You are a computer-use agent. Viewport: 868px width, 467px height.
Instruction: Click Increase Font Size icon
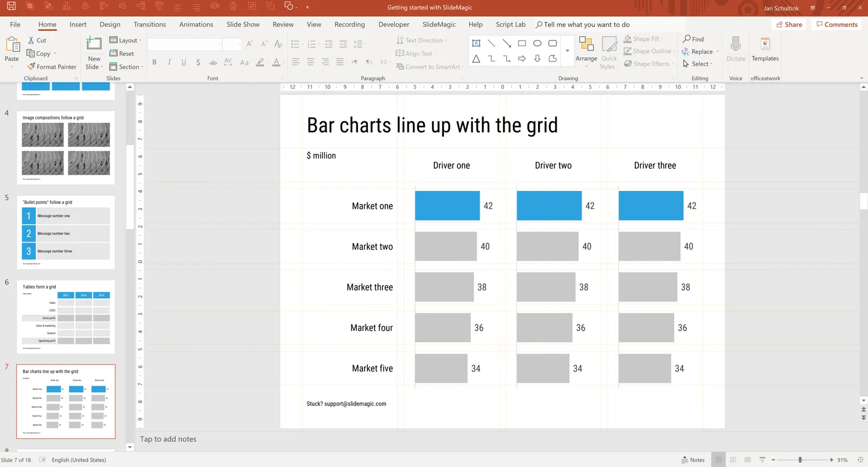[250, 44]
